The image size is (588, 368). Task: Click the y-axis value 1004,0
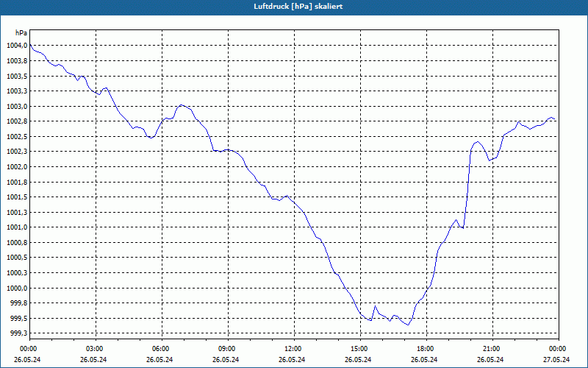pyautogui.click(x=17, y=46)
